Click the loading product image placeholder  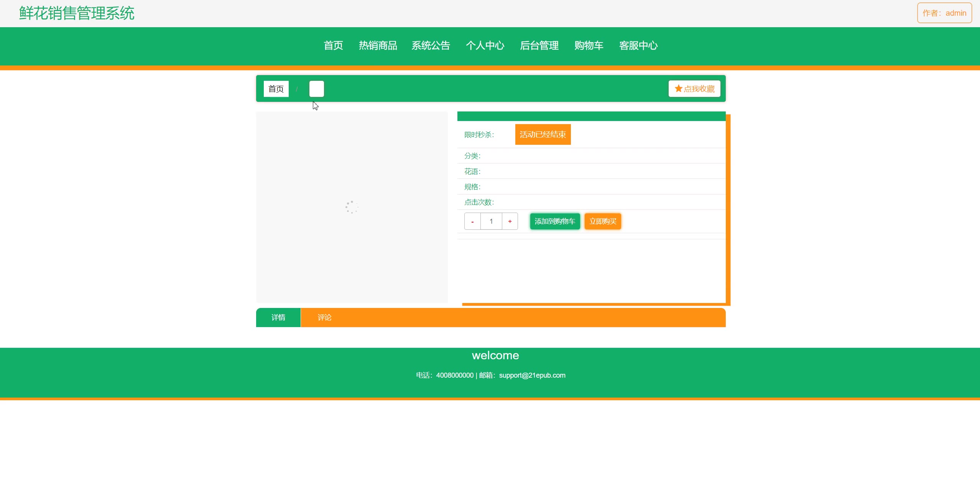click(352, 207)
